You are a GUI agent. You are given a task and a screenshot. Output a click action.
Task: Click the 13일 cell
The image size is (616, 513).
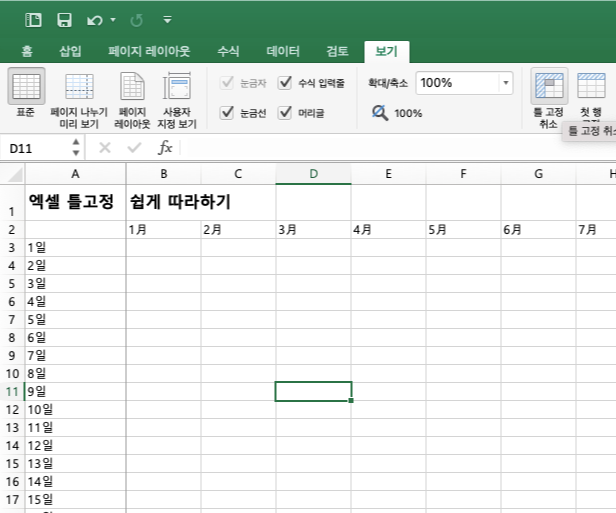(75, 464)
